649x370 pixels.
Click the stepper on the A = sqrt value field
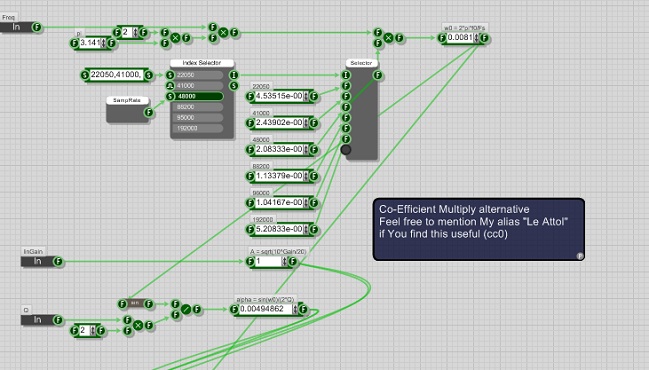pyautogui.click(x=284, y=262)
